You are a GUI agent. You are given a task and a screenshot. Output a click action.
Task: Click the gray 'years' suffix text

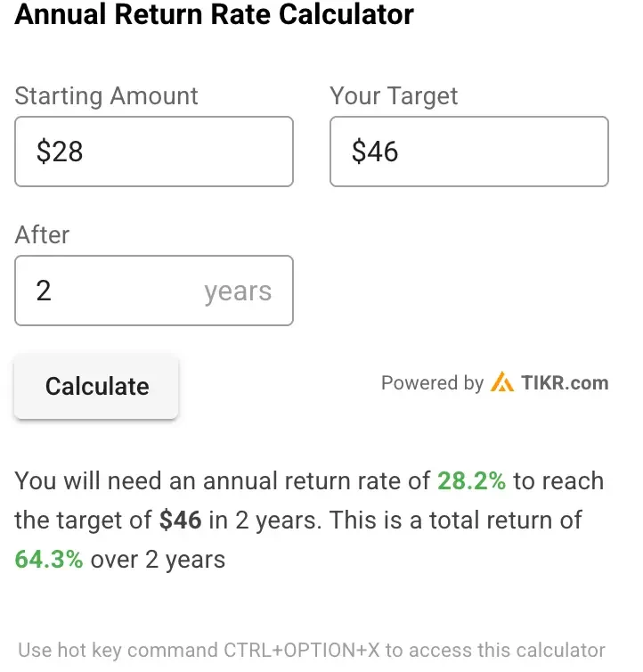coord(238,291)
